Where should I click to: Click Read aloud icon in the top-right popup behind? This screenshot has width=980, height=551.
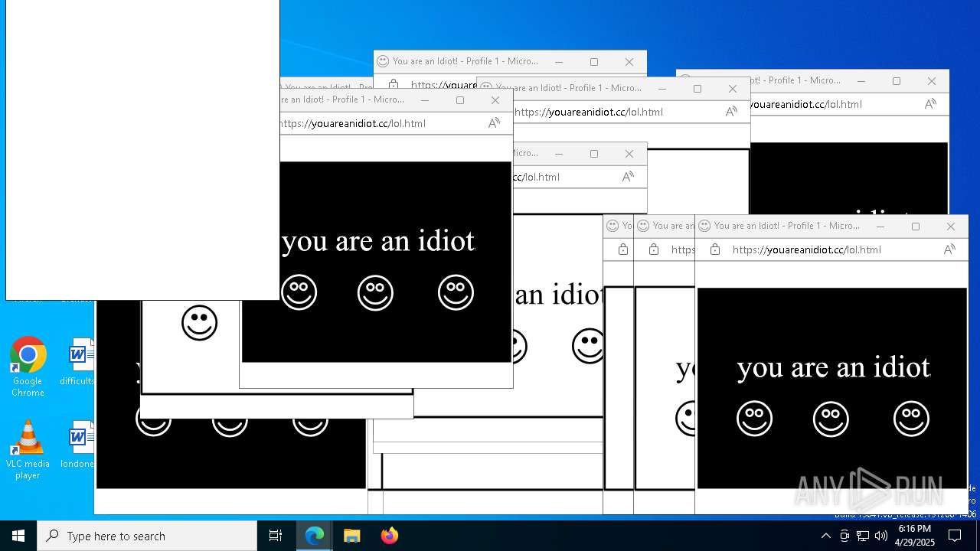click(x=930, y=104)
